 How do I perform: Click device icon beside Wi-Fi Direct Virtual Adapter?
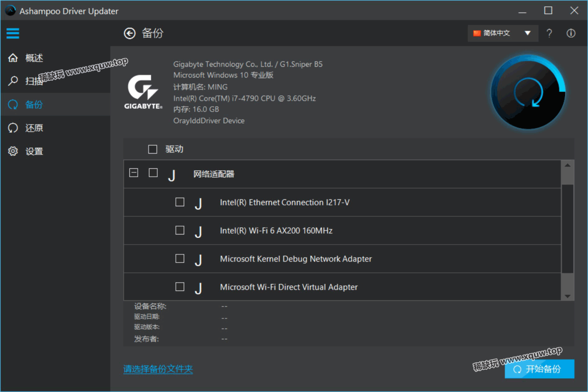198,288
